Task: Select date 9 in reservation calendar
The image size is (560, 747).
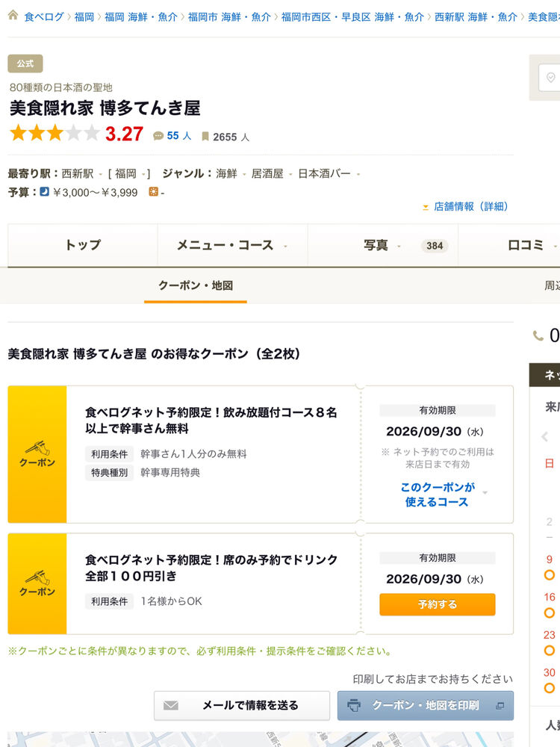Action: pos(550,568)
